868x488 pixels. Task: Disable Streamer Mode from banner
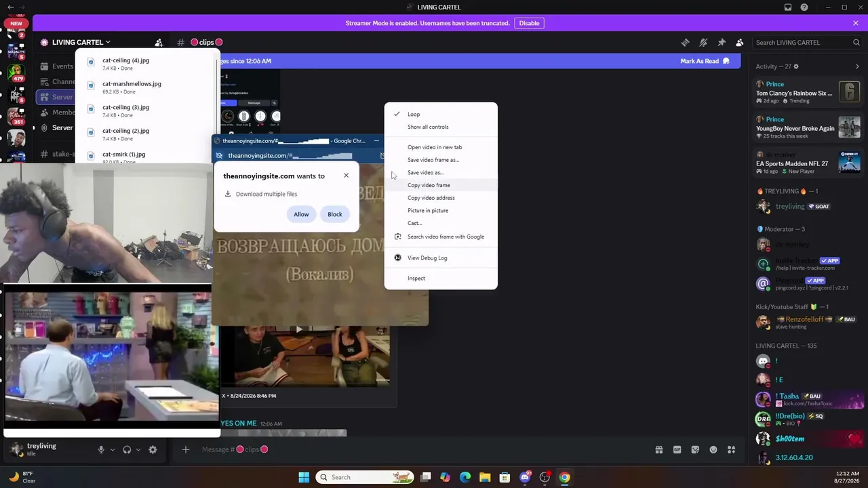coord(529,23)
